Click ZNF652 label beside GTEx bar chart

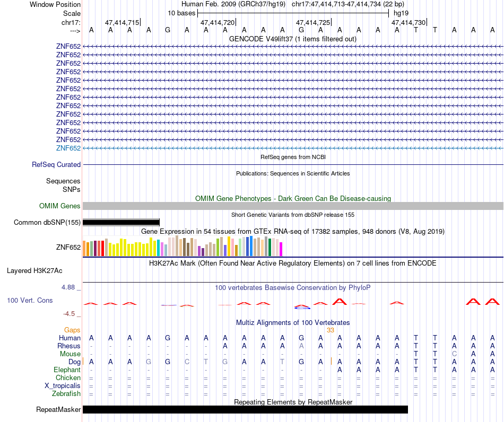pos(68,247)
